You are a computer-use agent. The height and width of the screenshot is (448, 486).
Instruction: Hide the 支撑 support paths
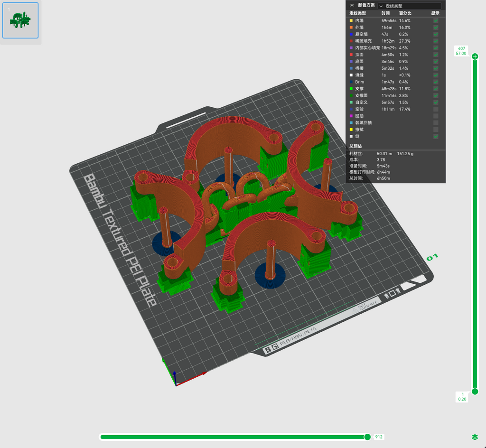click(436, 89)
